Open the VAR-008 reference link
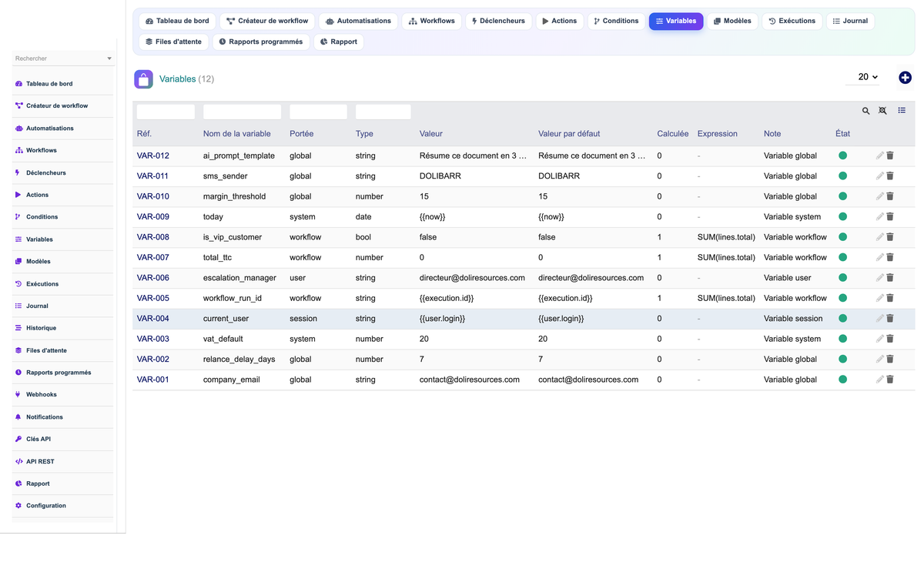Screen dimensions: 924x572 point(153,237)
